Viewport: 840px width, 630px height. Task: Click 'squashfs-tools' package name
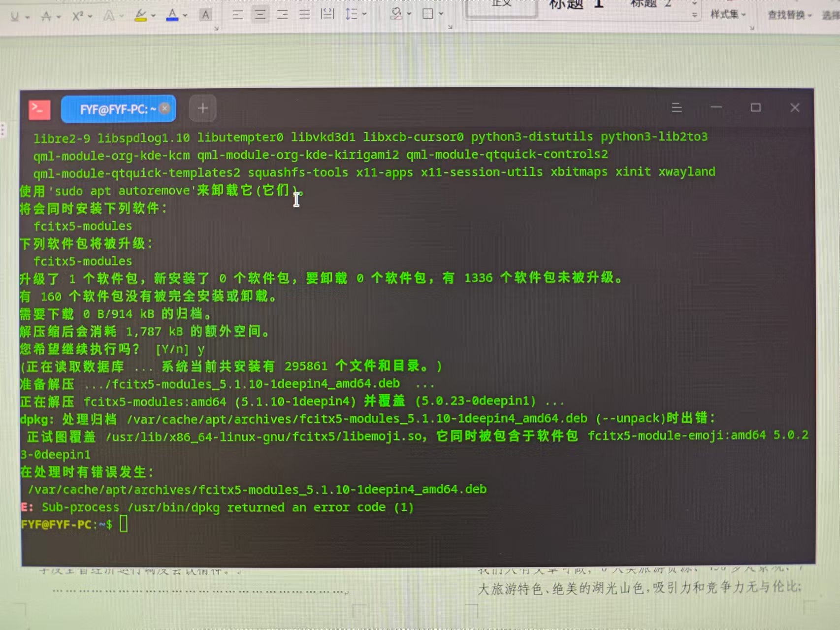coord(298,172)
